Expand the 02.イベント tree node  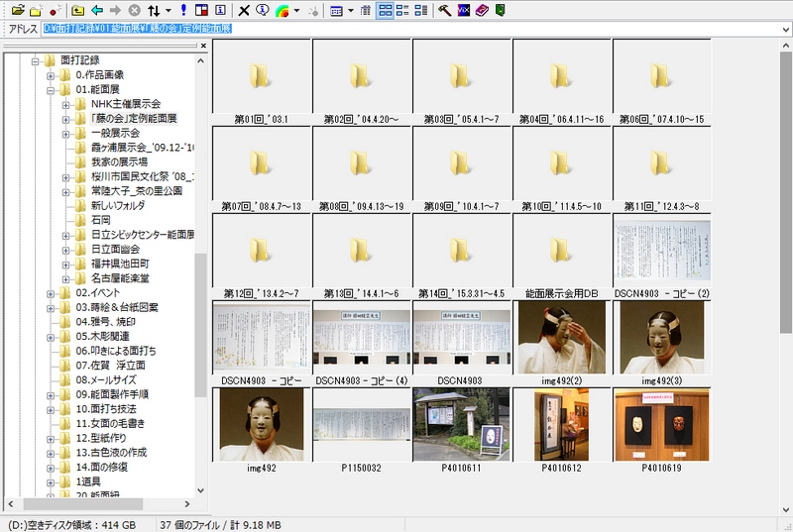coord(51,294)
